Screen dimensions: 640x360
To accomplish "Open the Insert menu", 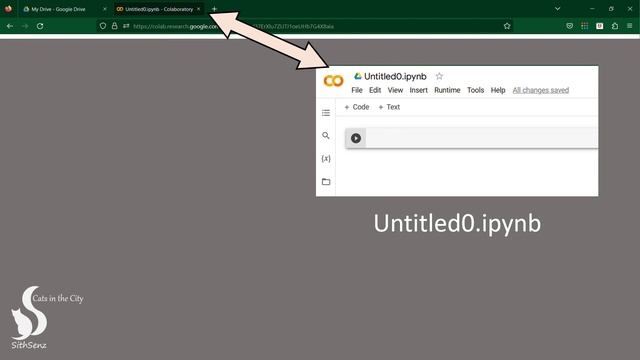I will [x=419, y=90].
